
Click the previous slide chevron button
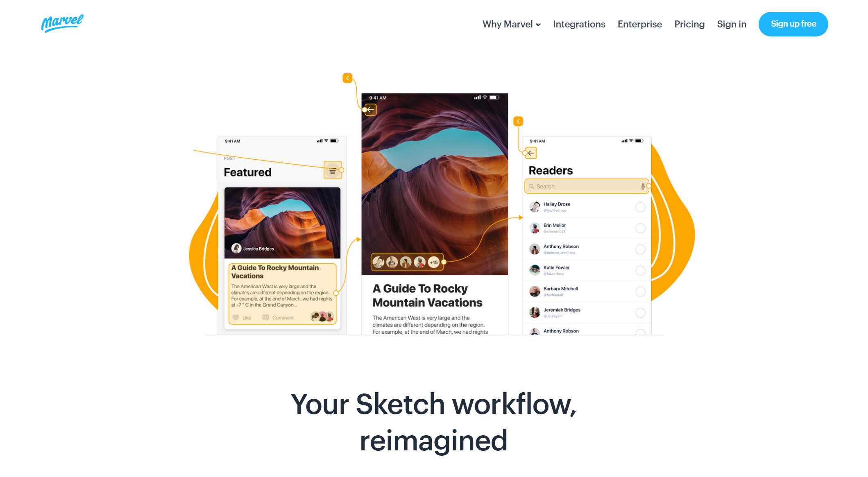tap(347, 77)
